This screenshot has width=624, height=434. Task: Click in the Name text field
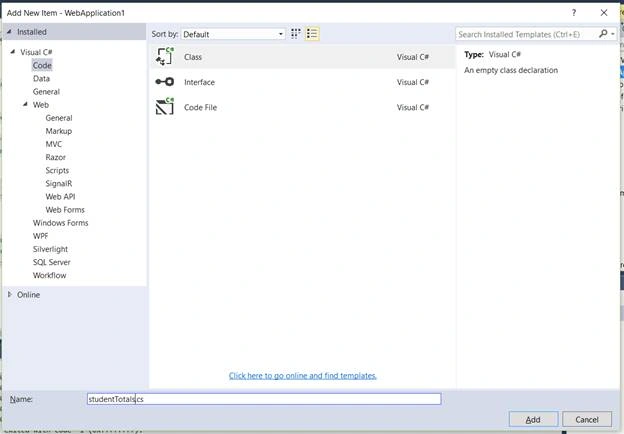pyautogui.click(x=264, y=399)
